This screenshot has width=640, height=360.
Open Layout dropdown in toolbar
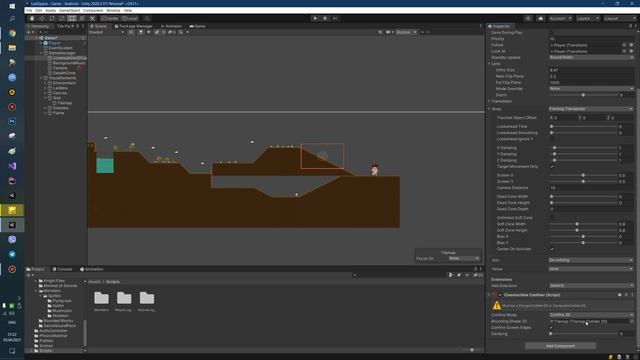pyautogui.click(x=619, y=18)
